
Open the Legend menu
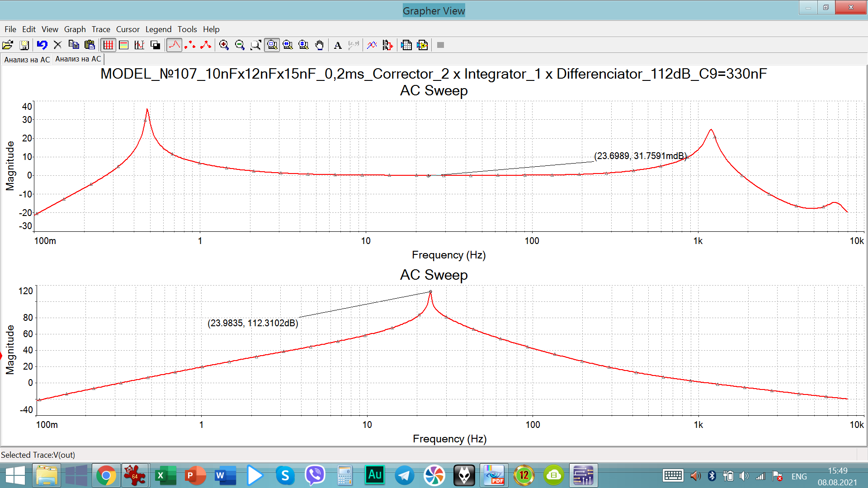[158, 29]
